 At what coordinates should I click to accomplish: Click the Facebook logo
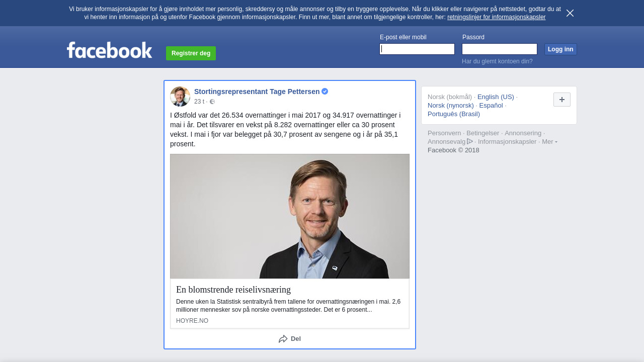click(x=110, y=50)
